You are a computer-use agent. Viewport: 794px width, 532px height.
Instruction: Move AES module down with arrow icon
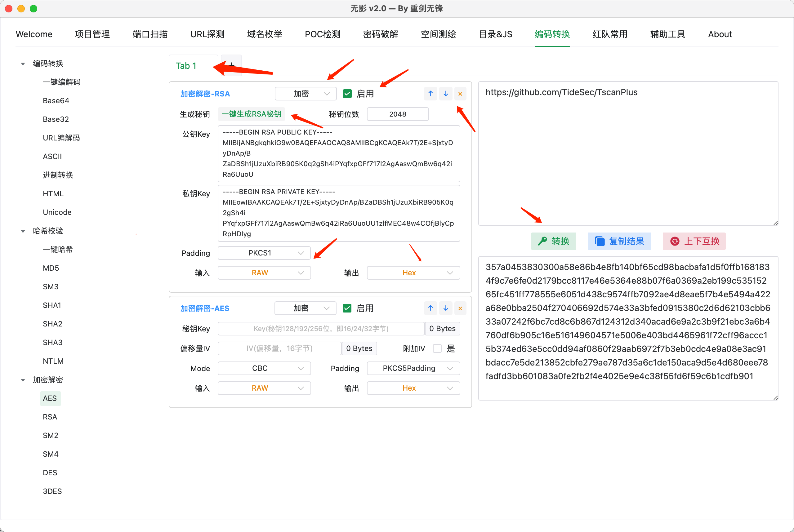pos(445,308)
